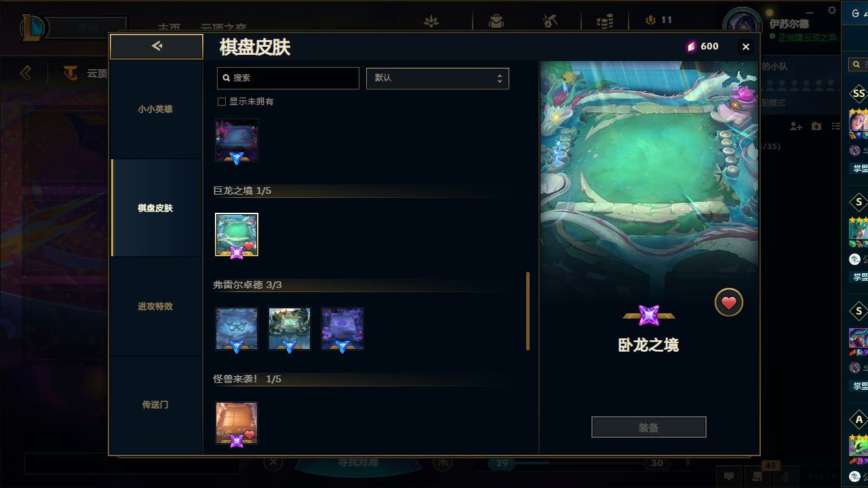Click the purple 600 currency icon

[691, 46]
